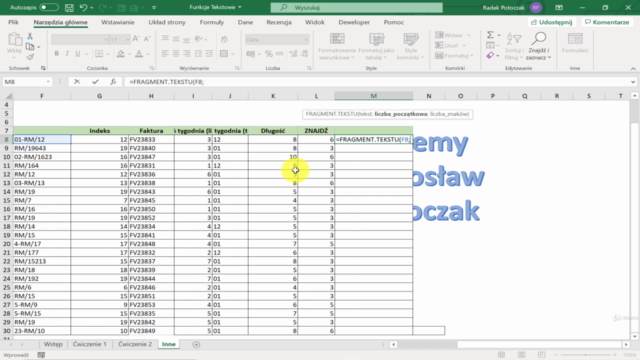Toggle Italic formatting

[x=67, y=53]
